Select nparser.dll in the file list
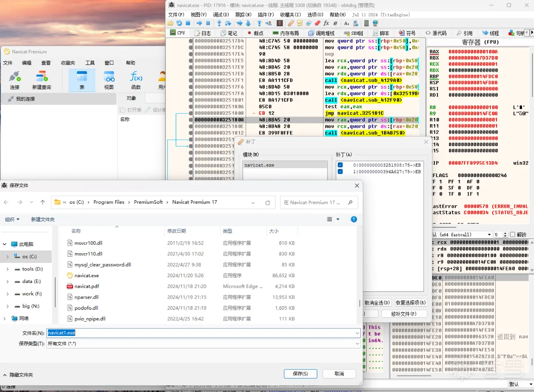The height and width of the screenshot is (392, 534). point(86,297)
